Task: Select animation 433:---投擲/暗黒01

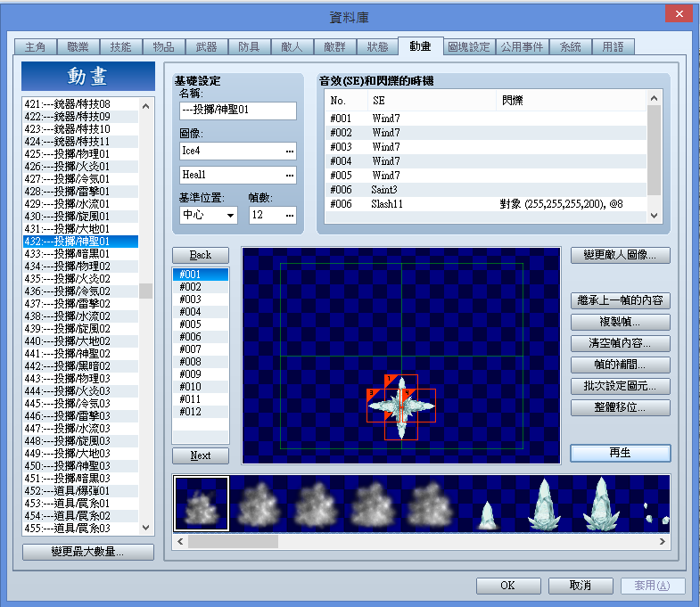Action: tap(81, 254)
